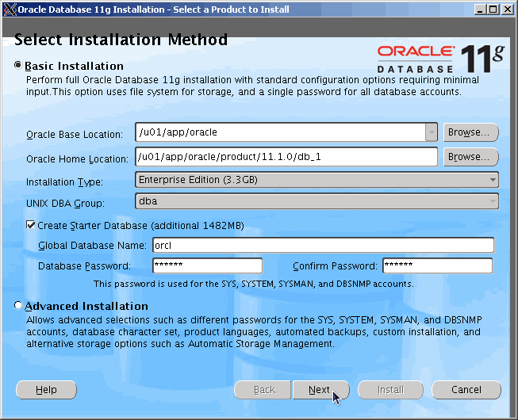This screenshot has width=518, height=420.
Task: Cancel the Oracle installation
Action: pyautogui.click(x=466, y=390)
